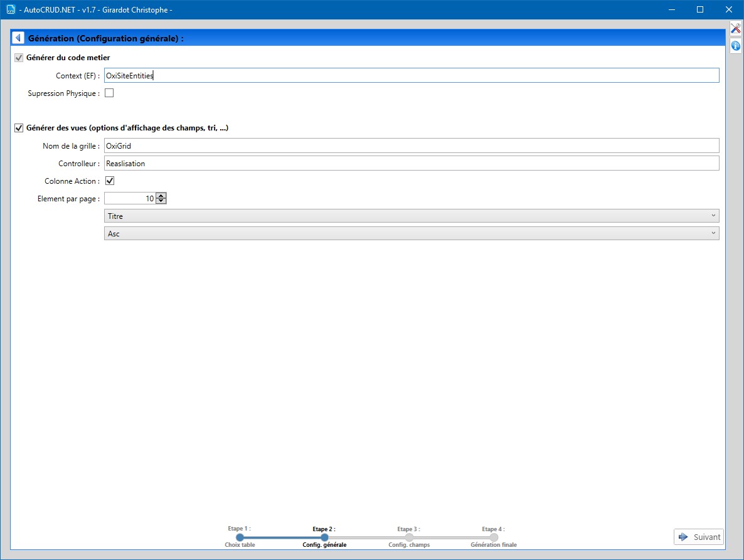Viewport: 744px width, 560px height.
Task: Click the back arrow beside Génération title
Action: [x=18, y=38]
